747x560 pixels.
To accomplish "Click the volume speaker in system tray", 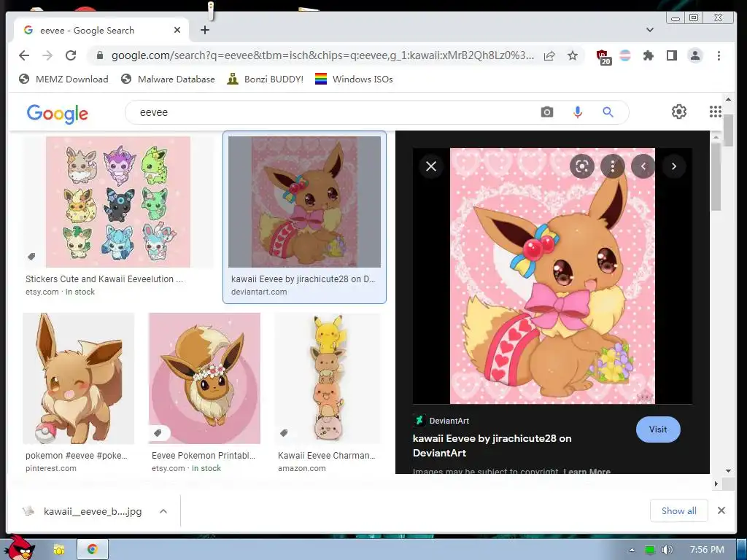I will click(667, 550).
